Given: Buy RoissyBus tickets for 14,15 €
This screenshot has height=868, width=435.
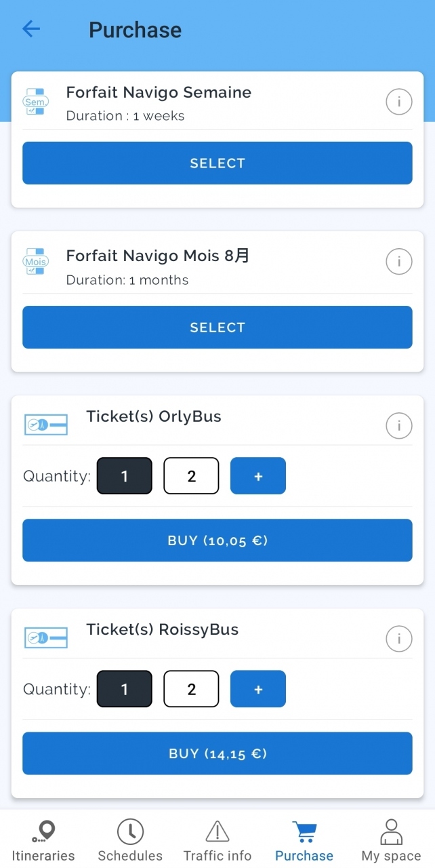Looking at the screenshot, I should tap(217, 753).
